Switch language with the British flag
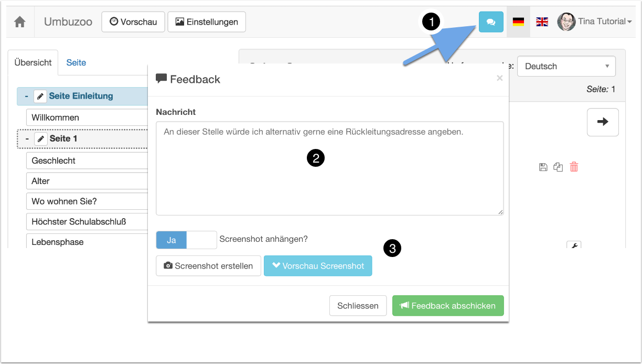The height and width of the screenshot is (364, 642). point(542,22)
